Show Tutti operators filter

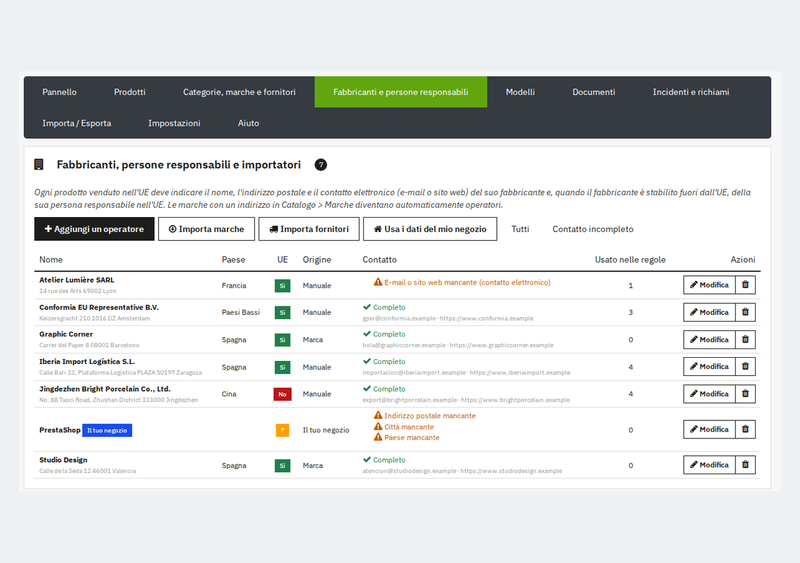tap(520, 229)
